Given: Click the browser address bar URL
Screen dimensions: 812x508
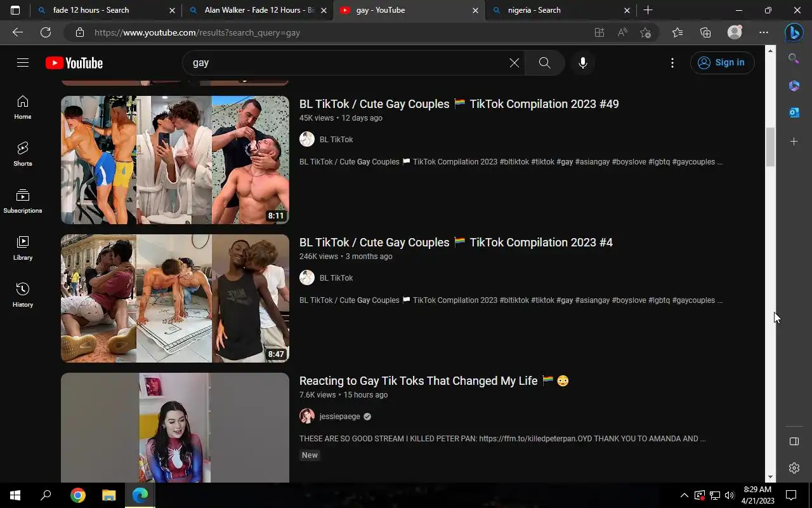Looking at the screenshot, I should pyautogui.click(x=197, y=32).
